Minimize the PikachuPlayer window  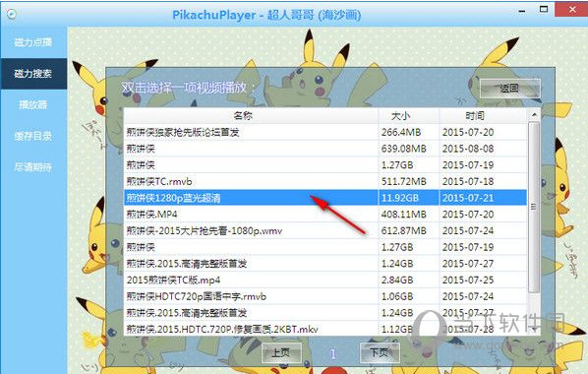(521, 10)
